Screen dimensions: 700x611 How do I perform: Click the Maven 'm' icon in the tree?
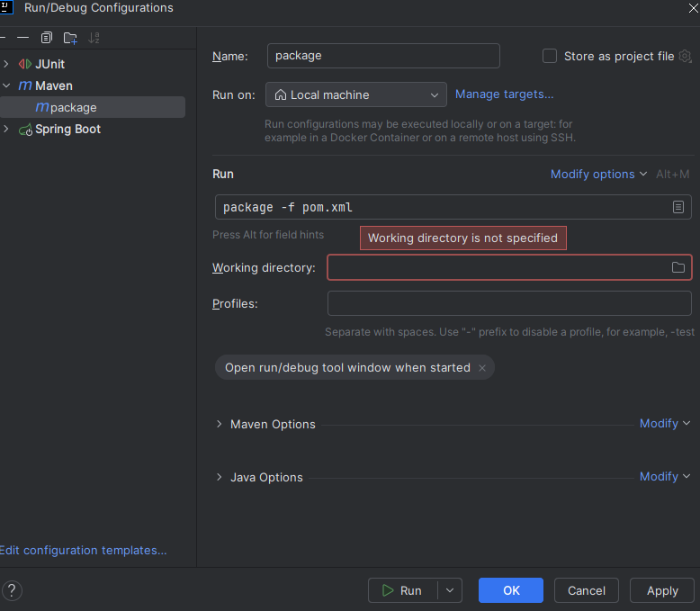pyautogui.click(x=25, y=85)
